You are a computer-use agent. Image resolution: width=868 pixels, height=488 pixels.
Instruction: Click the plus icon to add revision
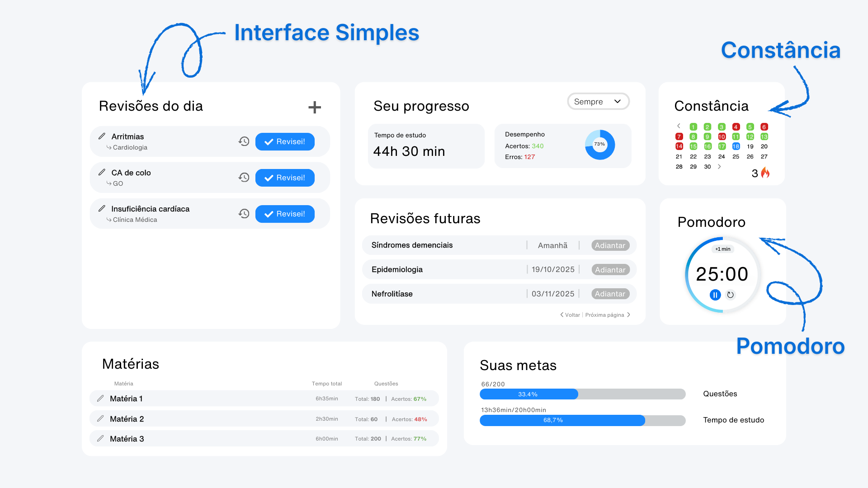[314, 107]
